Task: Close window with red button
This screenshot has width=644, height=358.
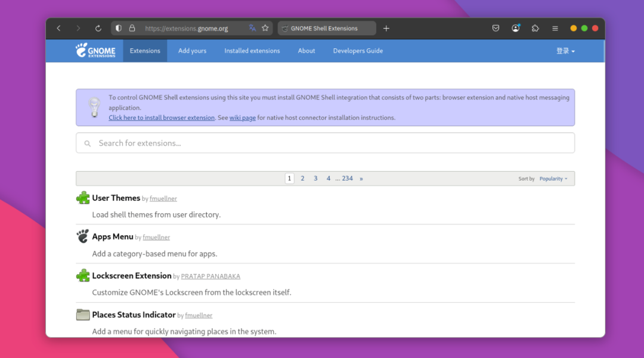Action: 595,29
